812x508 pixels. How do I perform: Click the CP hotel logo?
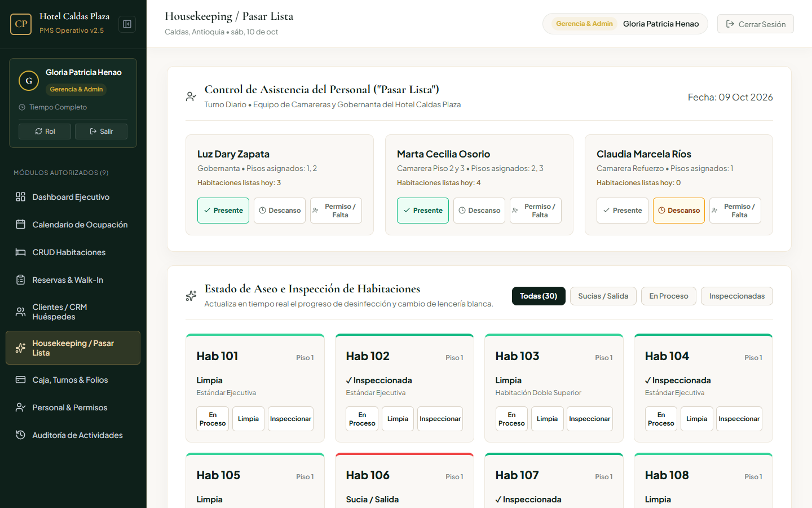[21, 24]
